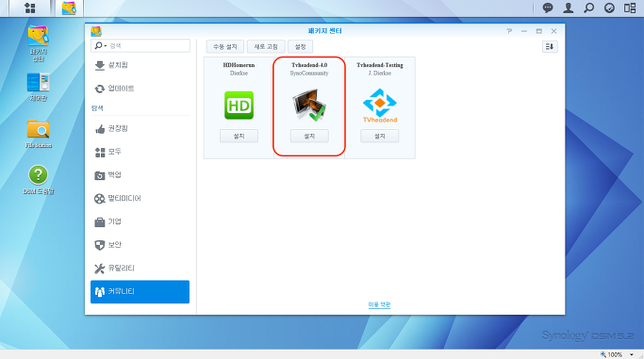The image size is (644, 359).
Task: Click the help question mark in the window title bar
Action: (x=509, y=31)
